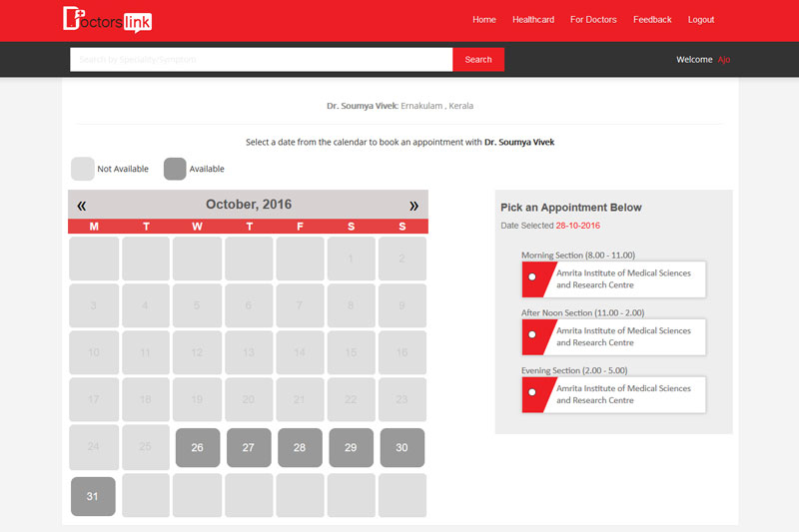Viewport: 799px width, 532px height.
Task: Open the For Doctors page
Action: pos(593,20)
